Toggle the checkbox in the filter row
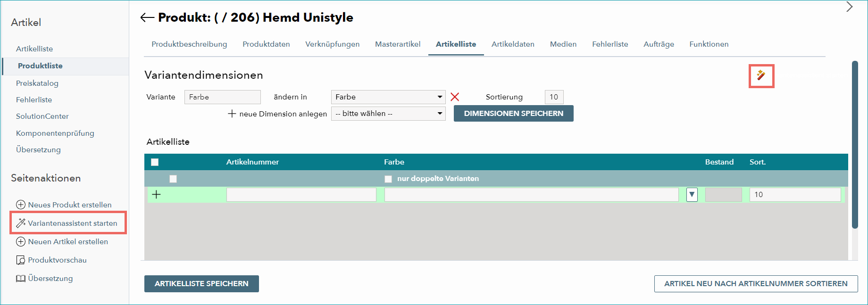 tap(173, 179)
